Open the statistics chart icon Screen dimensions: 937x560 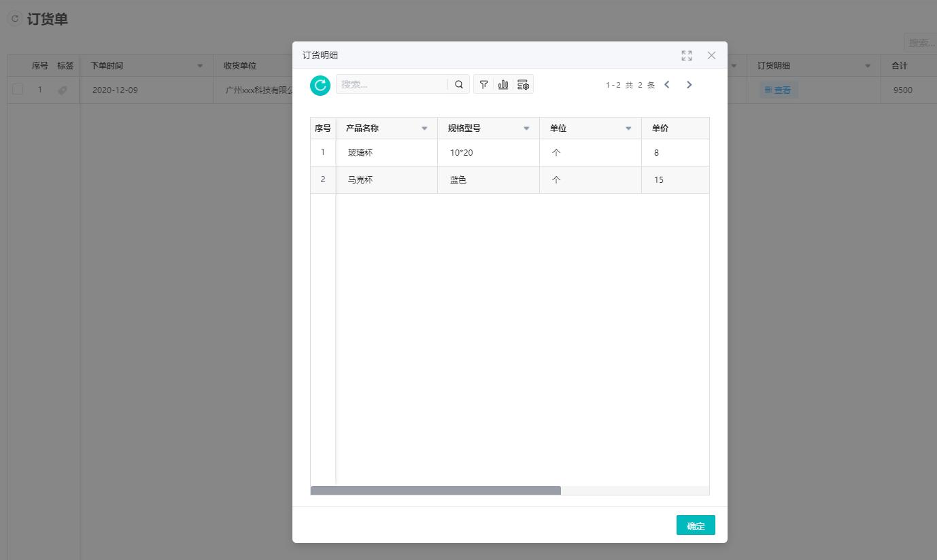503,84
